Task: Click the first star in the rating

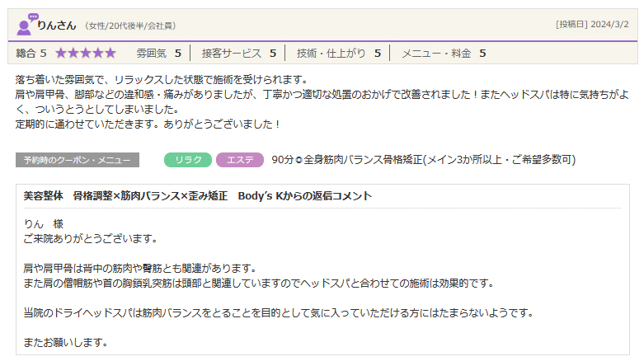Action: tap(62, 53)
